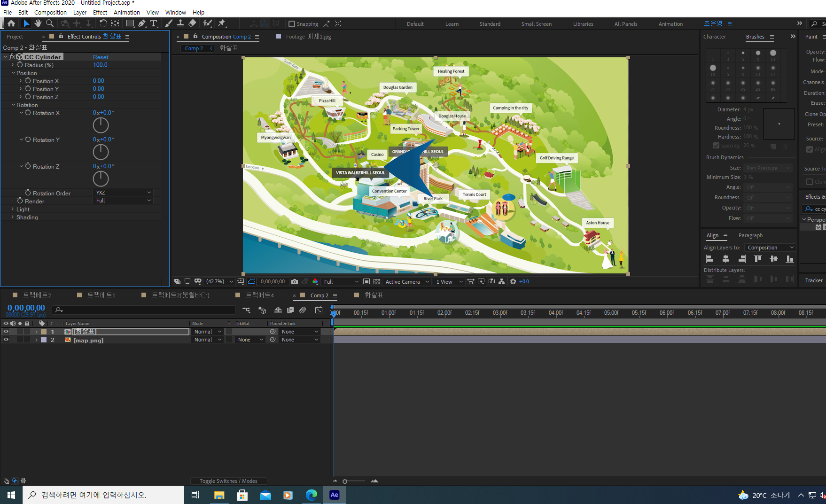The image size is (826, 504).
Task: Select the Puppet Pin tool
Action: (222, 23)
